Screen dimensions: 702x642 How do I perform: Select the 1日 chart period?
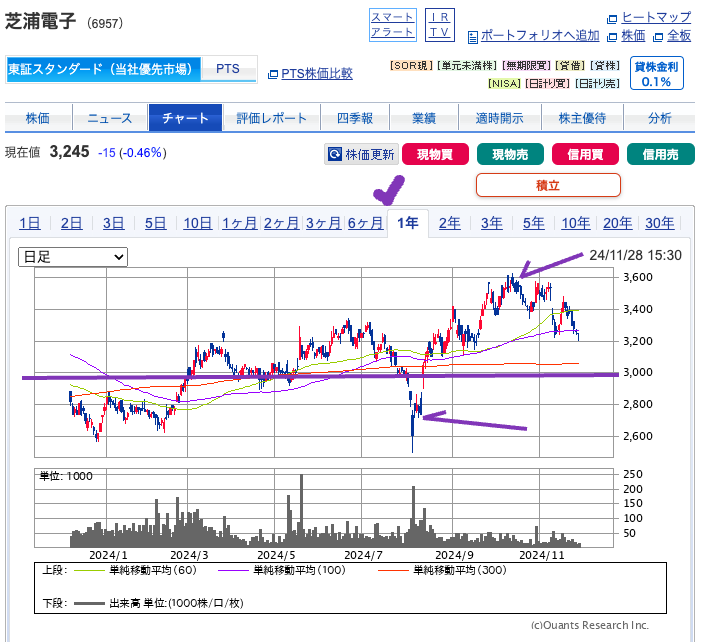pos(30,223)
